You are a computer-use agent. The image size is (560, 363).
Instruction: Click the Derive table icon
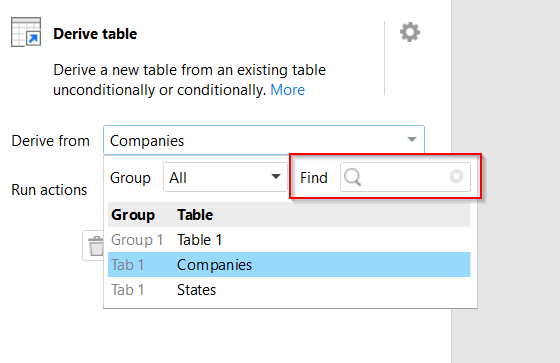pyautogui.click(x=26, y=32)
